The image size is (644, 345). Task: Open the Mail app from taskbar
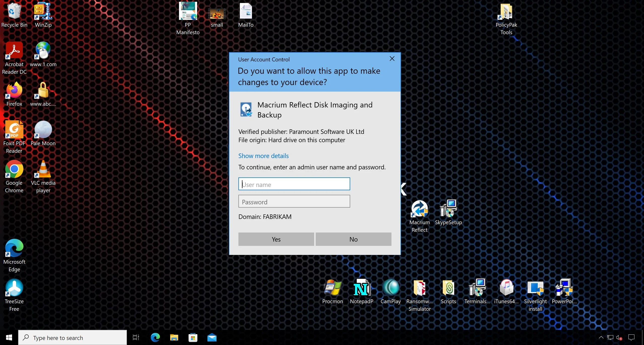(x=212, y=337)
